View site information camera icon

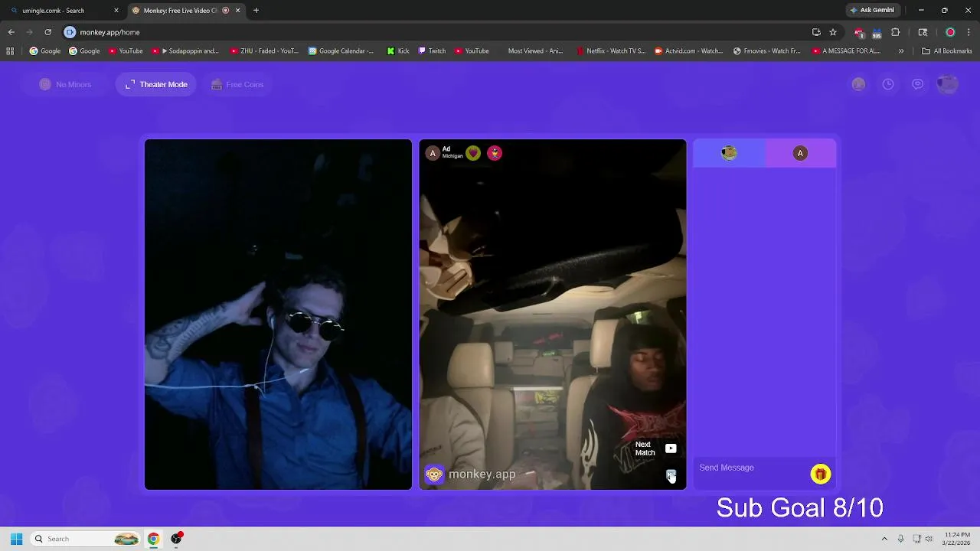(x=70, y=32)
